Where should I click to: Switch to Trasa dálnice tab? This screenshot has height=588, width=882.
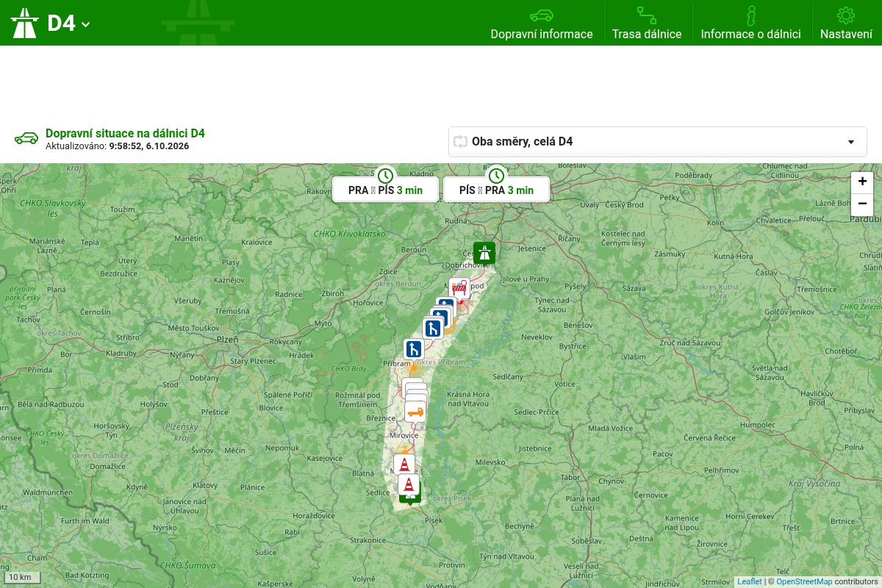647,23
